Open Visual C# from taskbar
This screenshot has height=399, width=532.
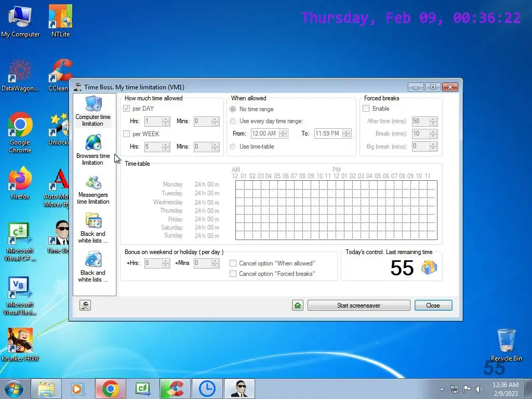pos(142,389)
